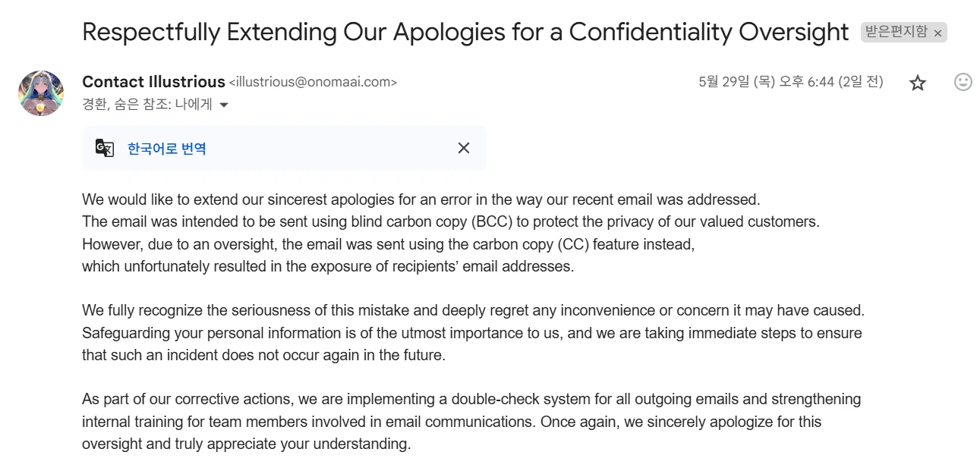Remove the 받은편지함 label with its x
This screenshot has height=474, width=980.
pyautogui.click(x=938, y=33)
